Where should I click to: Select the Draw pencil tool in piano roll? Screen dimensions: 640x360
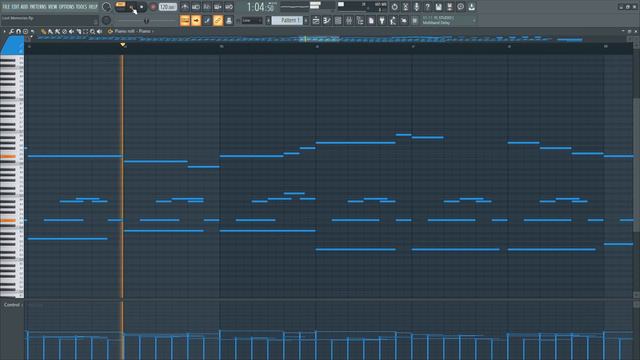[43, 31]
